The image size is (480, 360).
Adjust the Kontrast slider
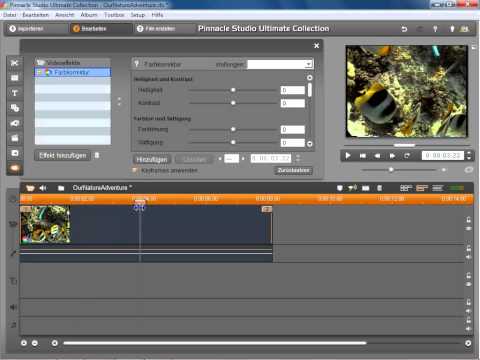[233, 103]
